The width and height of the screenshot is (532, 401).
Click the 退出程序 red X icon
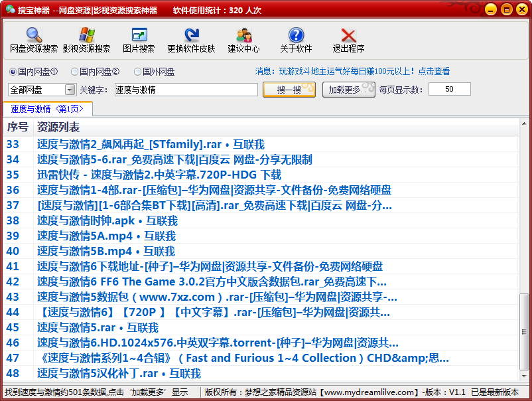(348, 40)
